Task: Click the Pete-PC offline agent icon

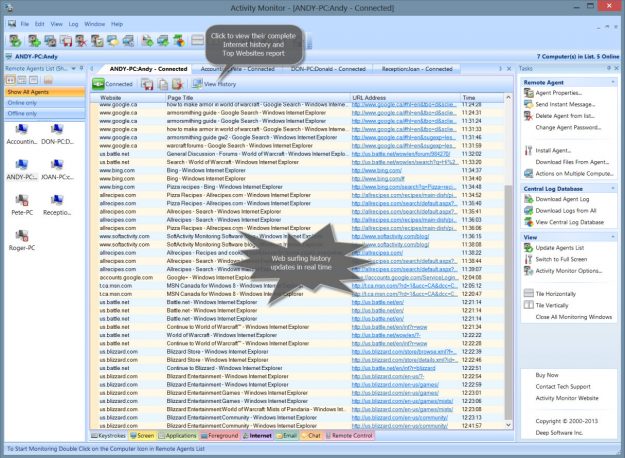Action: click(21, 199)
